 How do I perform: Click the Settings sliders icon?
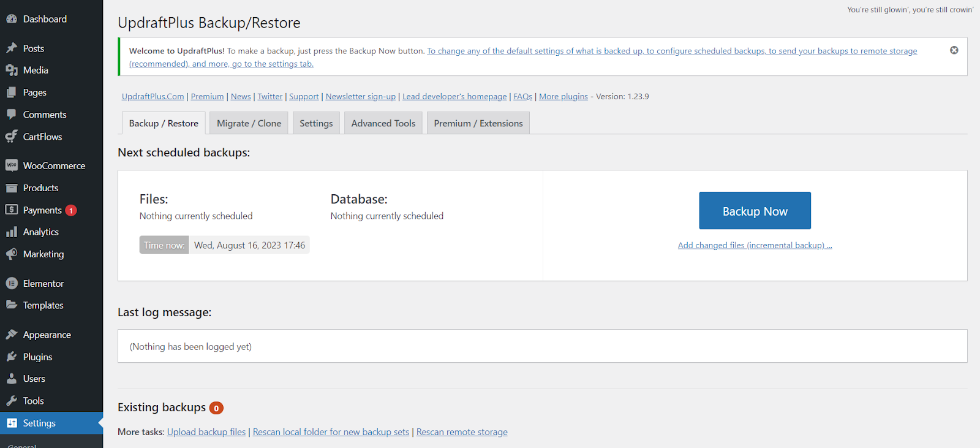(x=12, y=423)
